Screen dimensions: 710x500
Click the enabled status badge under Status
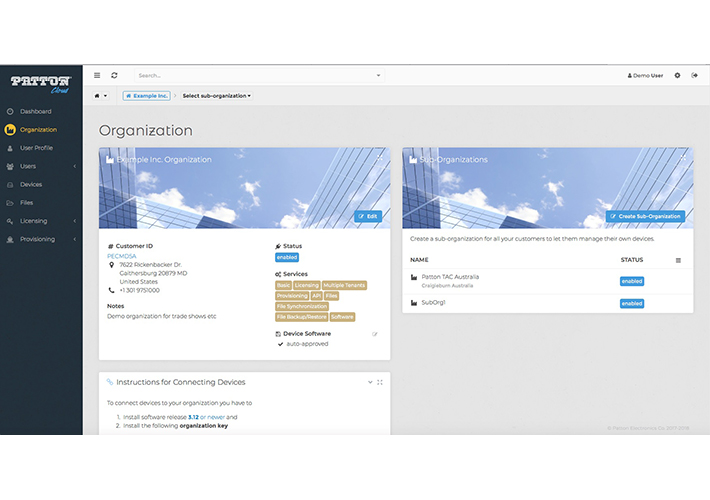pos(287,257)
